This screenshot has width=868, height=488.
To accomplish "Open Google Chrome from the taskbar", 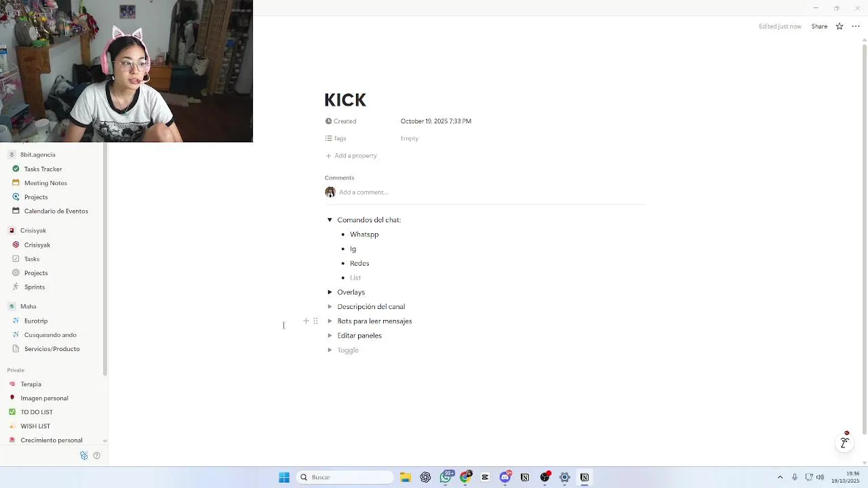I will [x=465, y=477].
